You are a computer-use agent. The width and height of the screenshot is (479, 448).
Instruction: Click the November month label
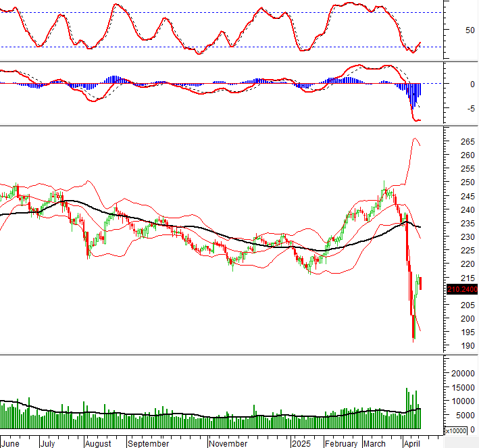pyautogui.click(x=228, y=444)
